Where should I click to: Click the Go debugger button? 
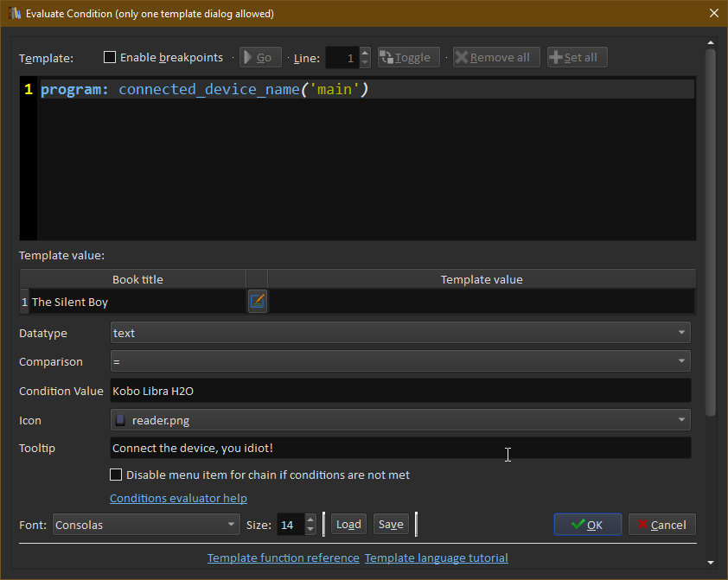click(260, 58)
